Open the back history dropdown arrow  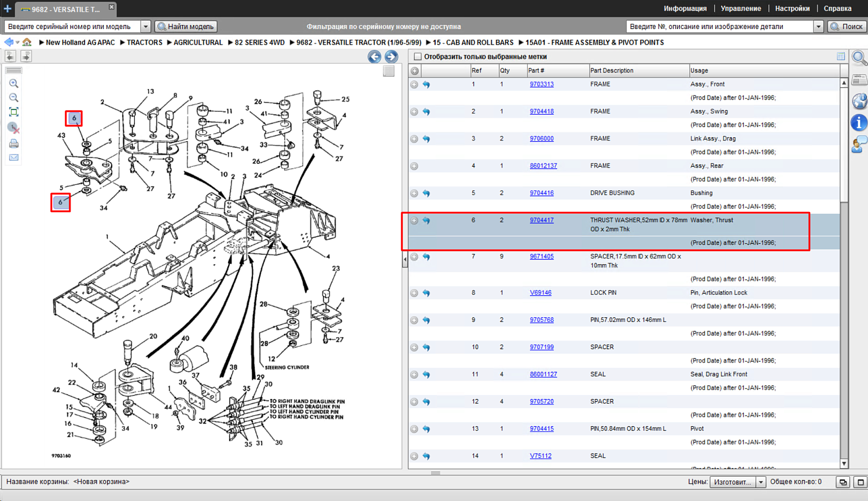[x=17, y=42]
